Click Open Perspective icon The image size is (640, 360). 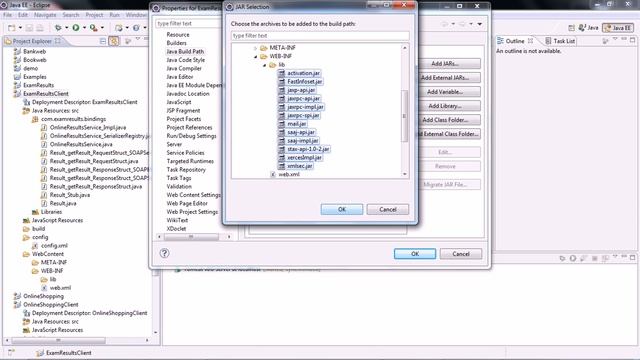click(x=571, y=28)
